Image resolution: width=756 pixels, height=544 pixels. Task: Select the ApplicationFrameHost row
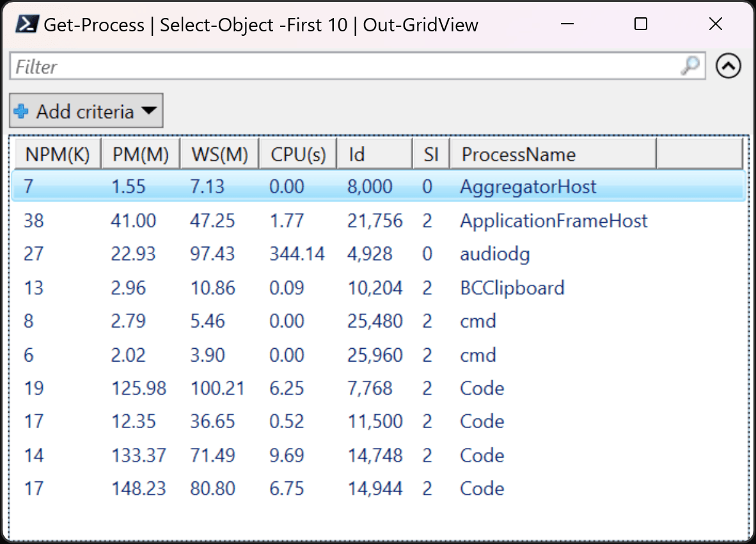379,220
